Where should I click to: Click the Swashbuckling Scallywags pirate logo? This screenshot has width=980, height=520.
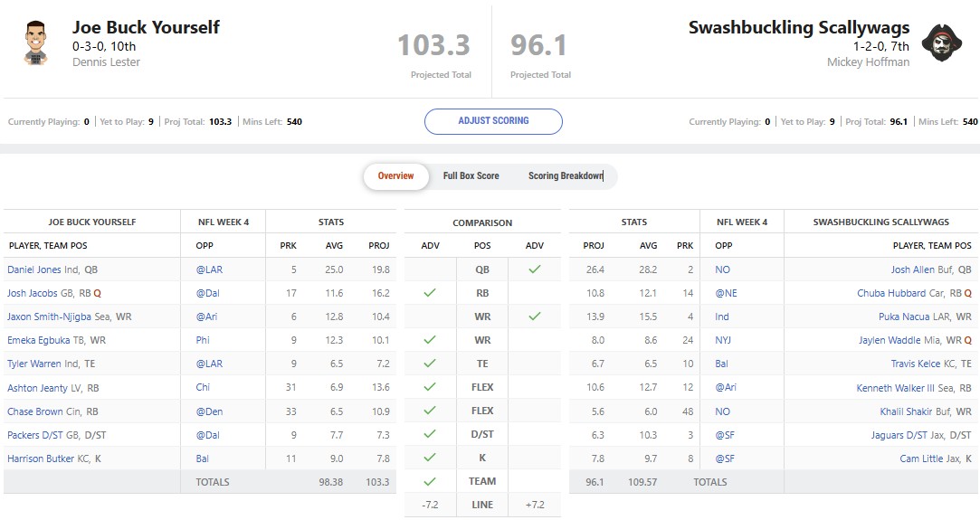click(x=942, y=42)
